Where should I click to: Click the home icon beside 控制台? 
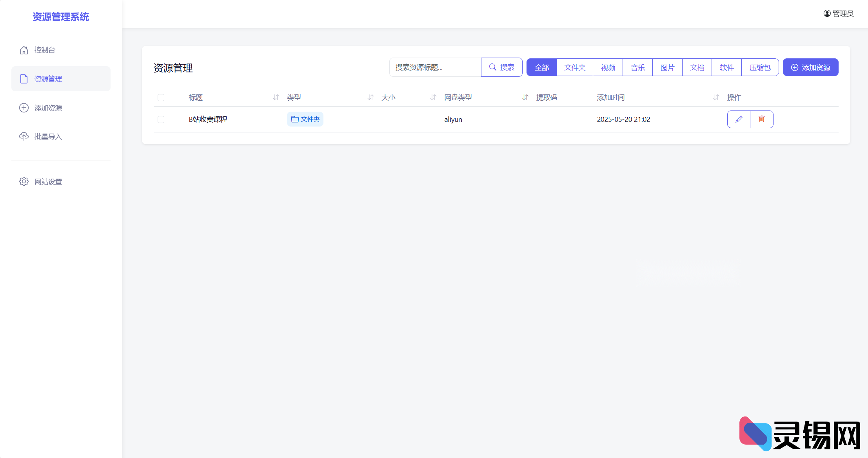click(24, 50)
